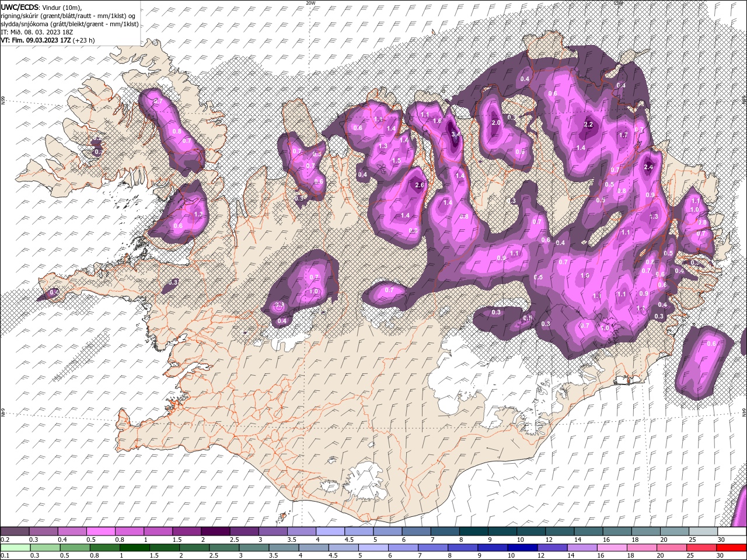Select the 'rigning/skúrir' legend description line
The height and width of the screenshot is (560, 747).
(x=68, y=16)
